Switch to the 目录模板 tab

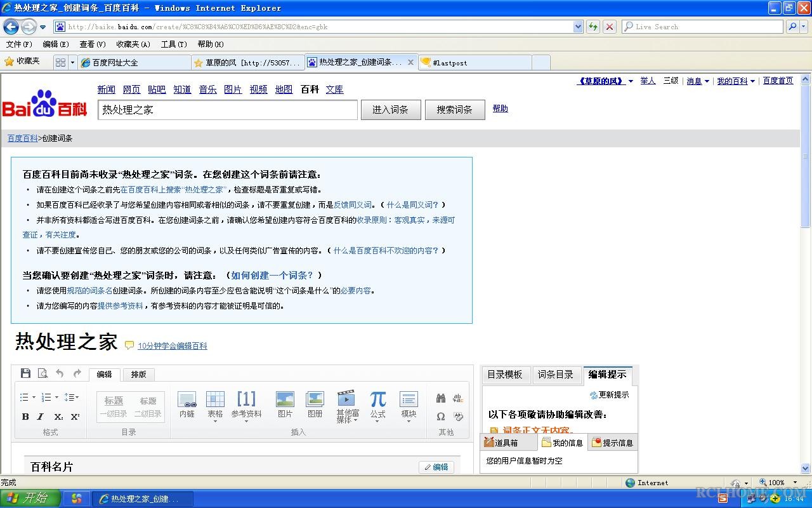505,375
